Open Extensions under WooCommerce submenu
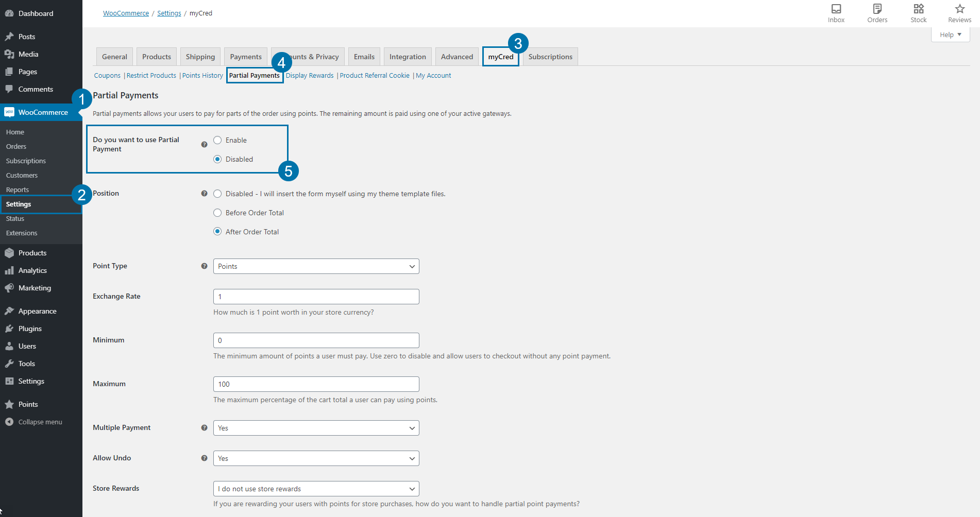This screenshot has height=517, width=980. pyautogui.click(x=22, y=233)
